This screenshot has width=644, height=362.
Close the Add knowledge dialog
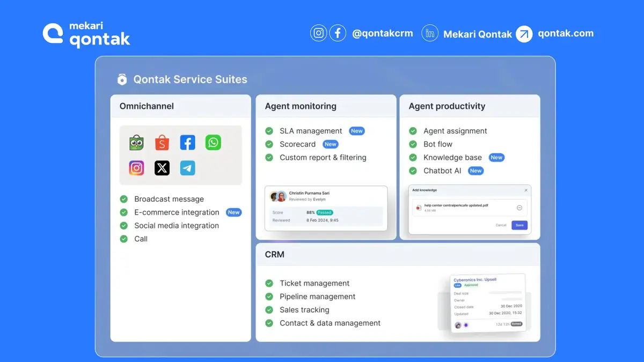click(526, 190)
